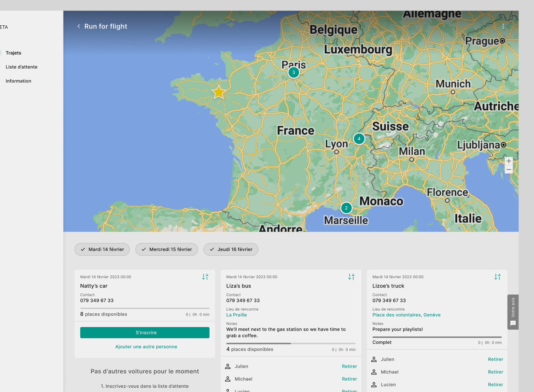The height and width of the screenshot is (392, 534).
Task: Click the 4 places disponibles text
Action: [x=250, y=349]
